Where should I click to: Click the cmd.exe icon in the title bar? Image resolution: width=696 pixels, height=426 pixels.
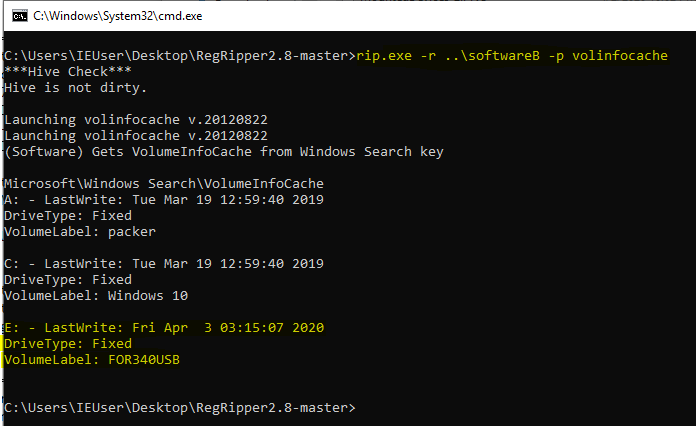coord(17,15)
